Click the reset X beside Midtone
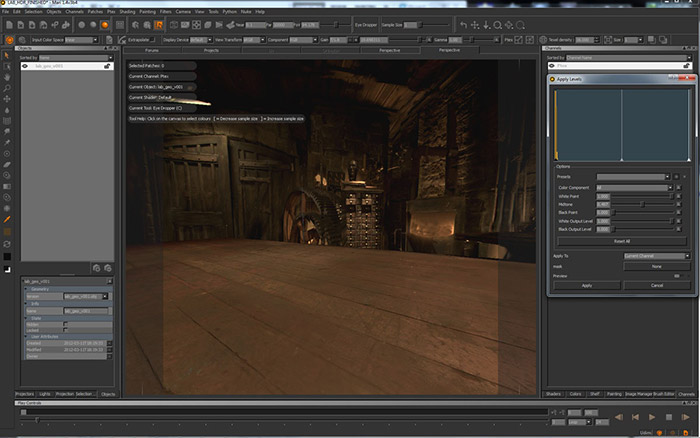This screenshot has width=700, height=438. (x=679, y=204)
